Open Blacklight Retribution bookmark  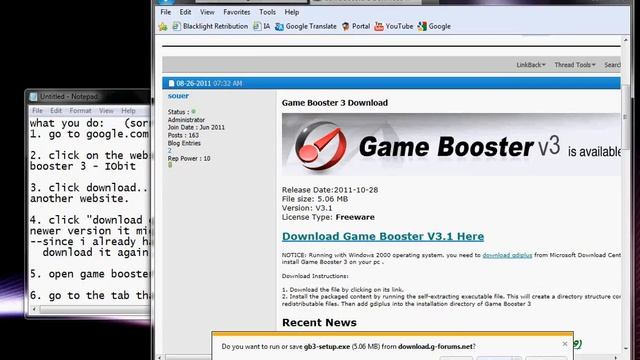click(x=211, y=27)
